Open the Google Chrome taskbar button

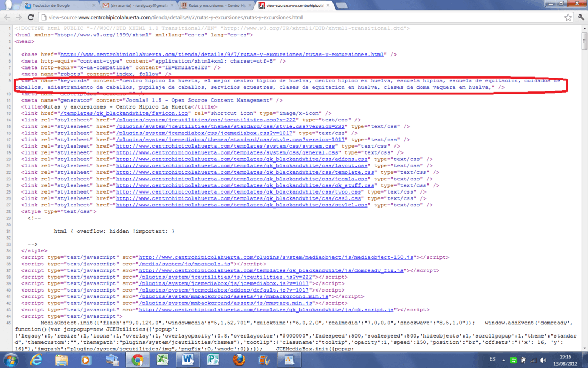point(137,360)
